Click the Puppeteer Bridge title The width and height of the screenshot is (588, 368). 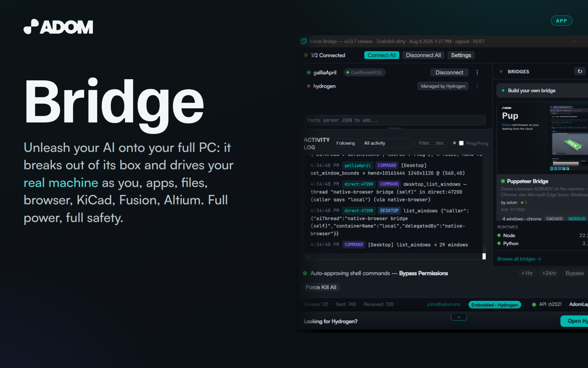point(527,181)
